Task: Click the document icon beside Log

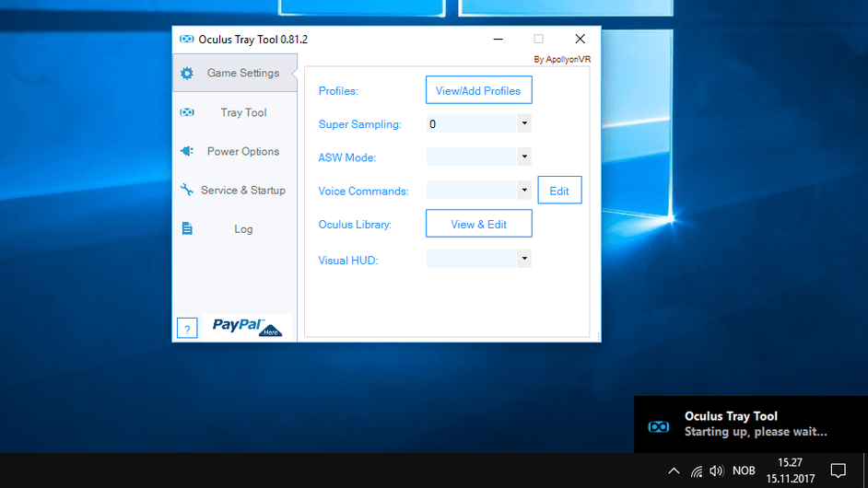Action: point(187,228)
